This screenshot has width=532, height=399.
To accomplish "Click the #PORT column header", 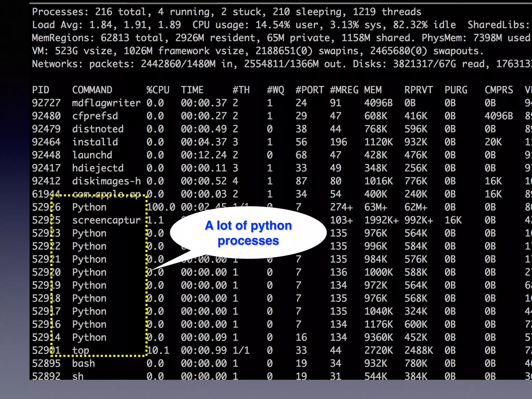I will (310, 90).
